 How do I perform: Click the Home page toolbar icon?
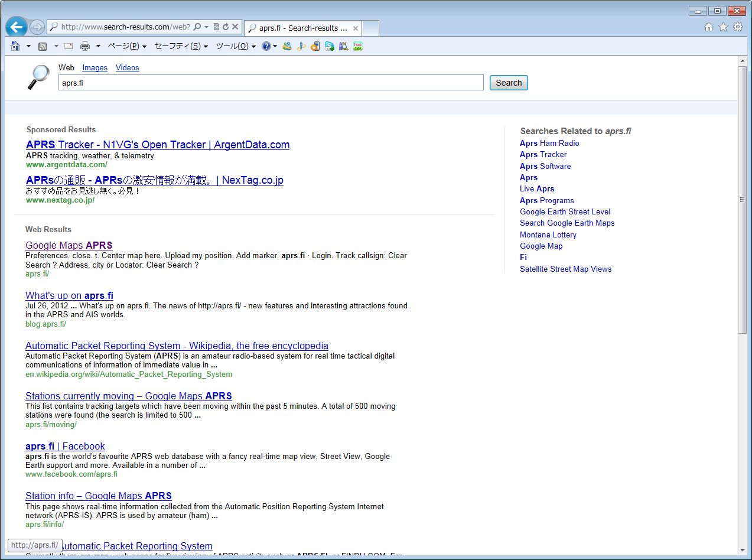click(x=16, y=46)
